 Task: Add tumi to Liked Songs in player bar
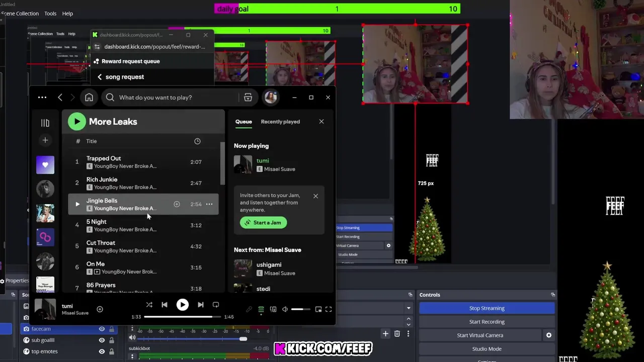click(100, 309)
